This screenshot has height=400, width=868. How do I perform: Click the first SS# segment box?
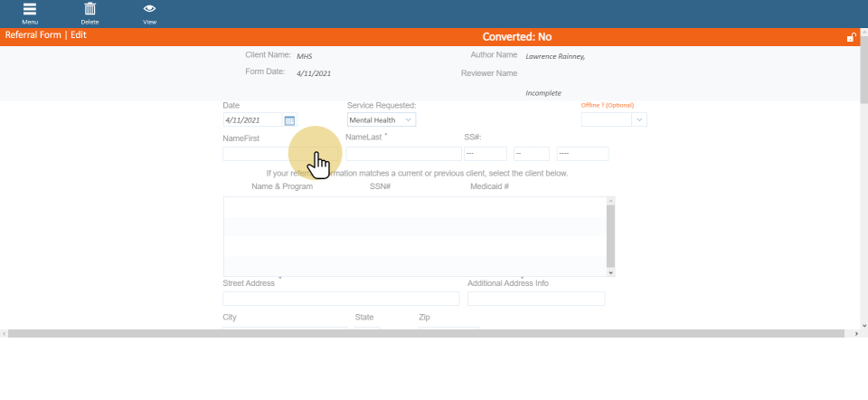point(486,154)
